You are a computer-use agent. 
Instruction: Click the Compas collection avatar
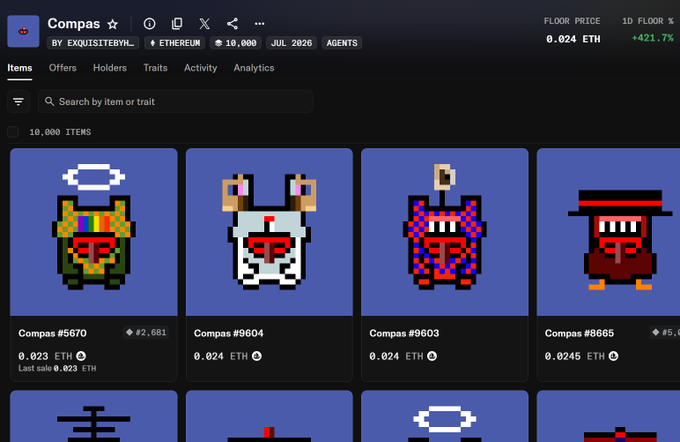23,31
